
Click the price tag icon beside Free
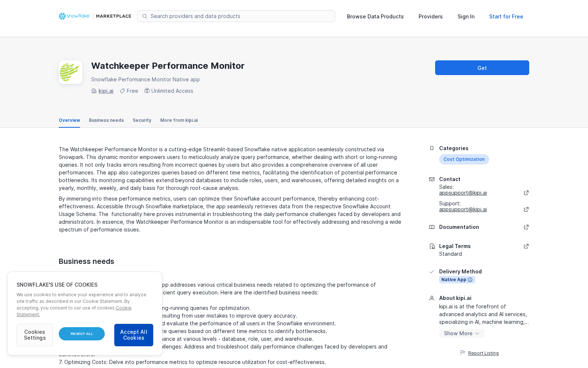122,91
